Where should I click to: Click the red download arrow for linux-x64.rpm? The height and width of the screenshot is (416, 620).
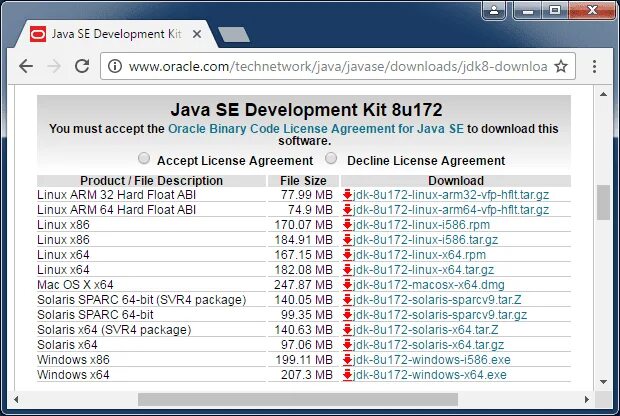347,255
